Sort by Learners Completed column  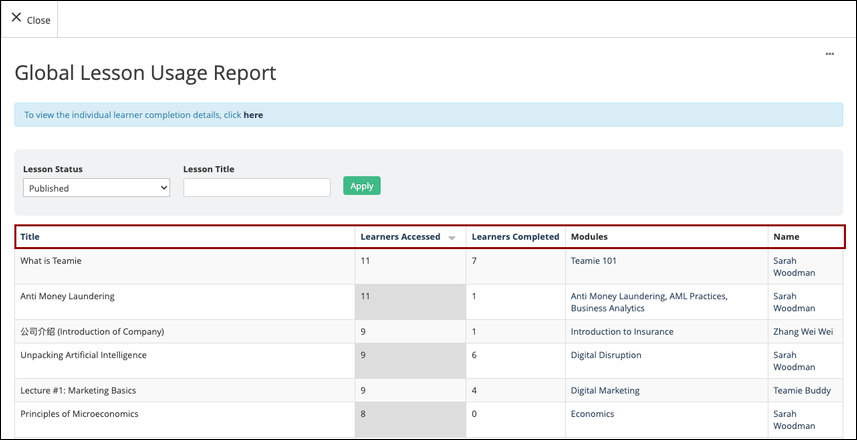(515, 237)
